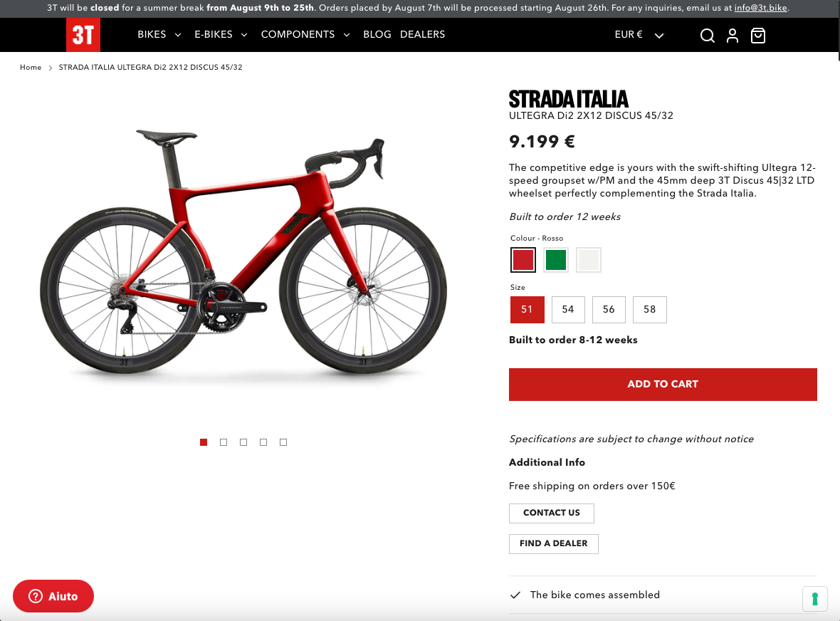Select size 54
The width and height of the screenshot is (840, 621).
[568, 310]
